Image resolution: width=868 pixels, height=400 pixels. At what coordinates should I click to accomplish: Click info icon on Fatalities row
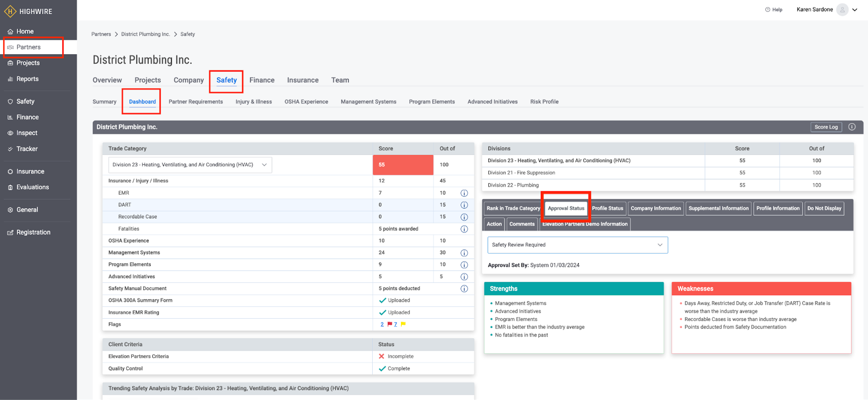pyautogui.click(x=464, y=229)
